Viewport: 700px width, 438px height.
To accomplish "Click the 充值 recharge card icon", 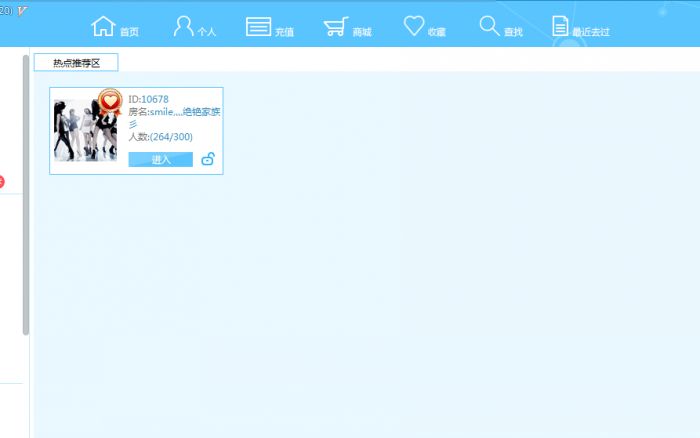I will click(x=258, y=27).
